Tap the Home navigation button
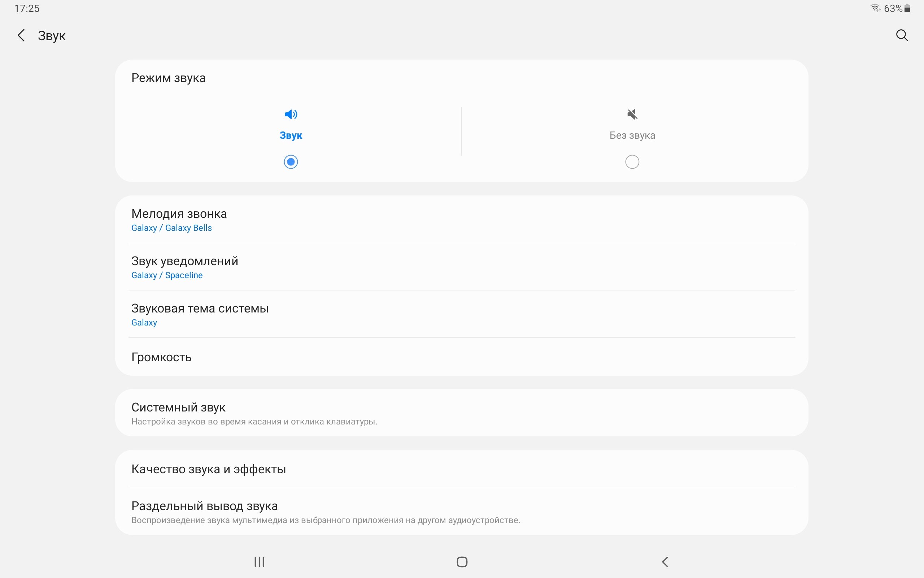This screenshot has width=924, height=578. 462,561
